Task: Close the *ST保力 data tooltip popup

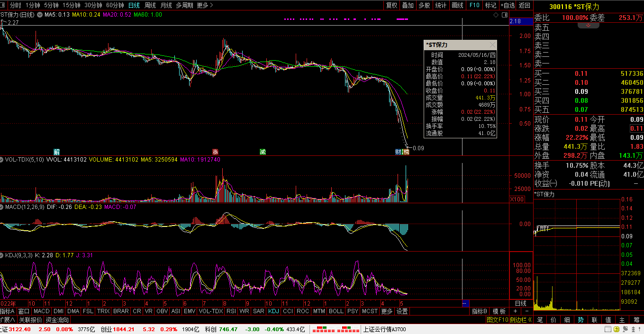Action: click(492, 45)
